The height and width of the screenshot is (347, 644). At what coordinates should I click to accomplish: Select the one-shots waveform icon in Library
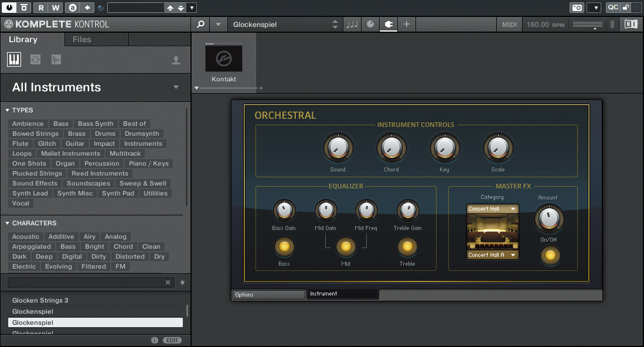coord(56,60)
